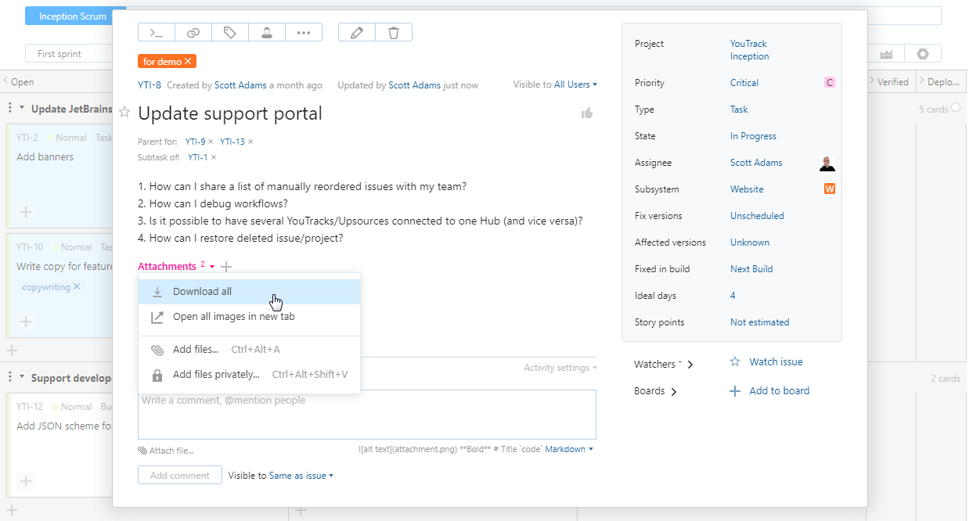Expand the Activity settings dropdown
980x521 pixels.
[x=560, y=368]
